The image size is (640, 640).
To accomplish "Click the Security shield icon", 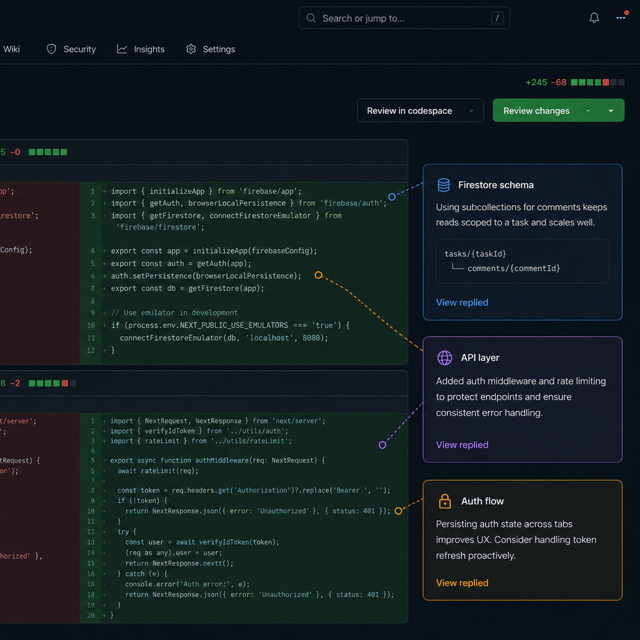I will tap(51, 49).
